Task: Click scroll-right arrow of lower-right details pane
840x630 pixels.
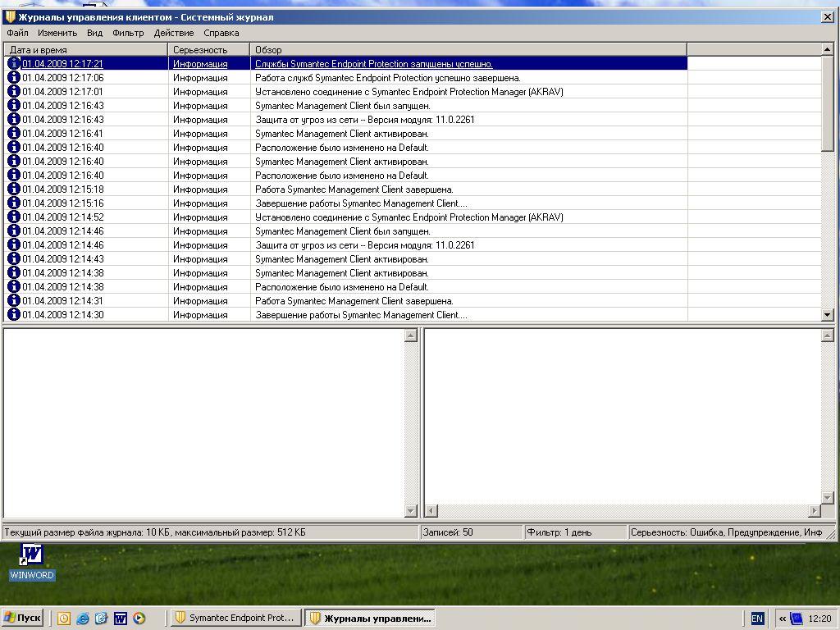Action: [815, 510]
